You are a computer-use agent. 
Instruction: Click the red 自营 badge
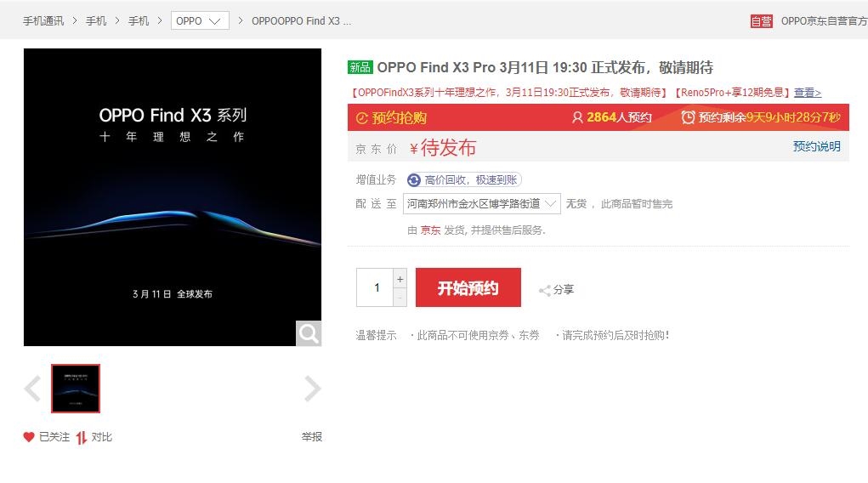(x=761, y=21)
